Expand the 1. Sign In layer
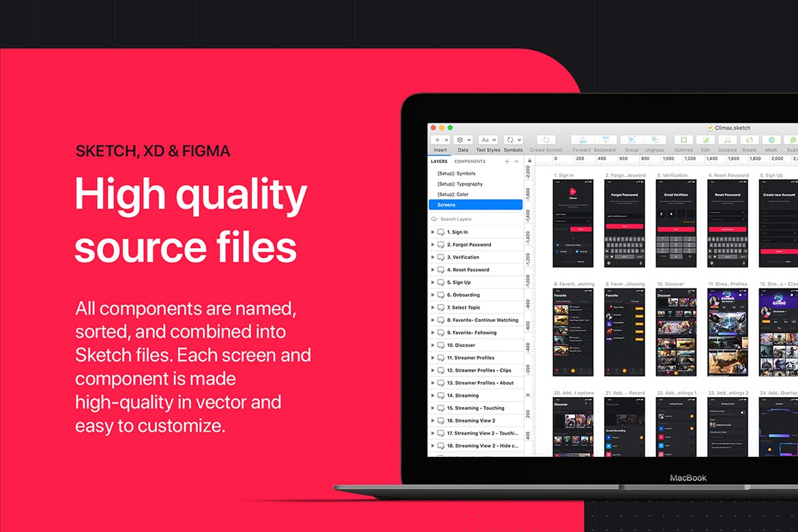The image size is (798, 532). coord(432,232)
